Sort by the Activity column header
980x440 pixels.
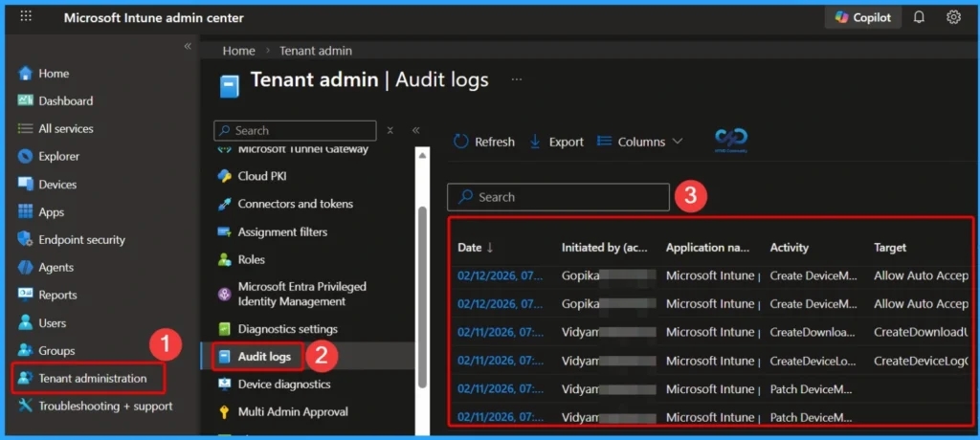[x=789, y=248]
